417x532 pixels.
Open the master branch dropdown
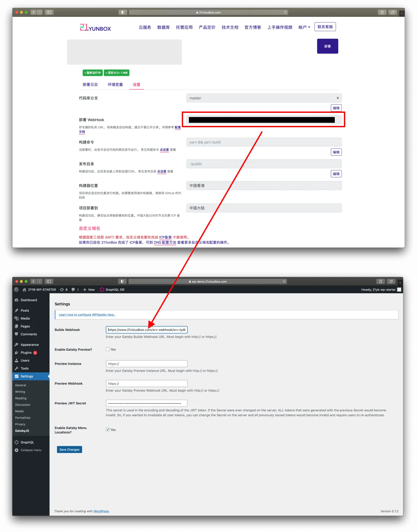264,98
